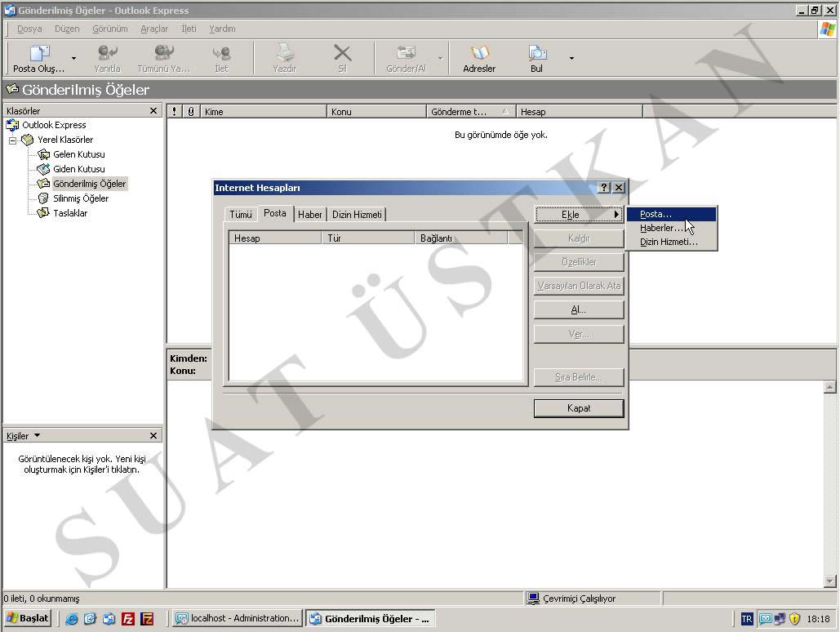This screenshot has height=632, width=840.
Task: Click the Yazdır printer icon
Action: [284, 52]
